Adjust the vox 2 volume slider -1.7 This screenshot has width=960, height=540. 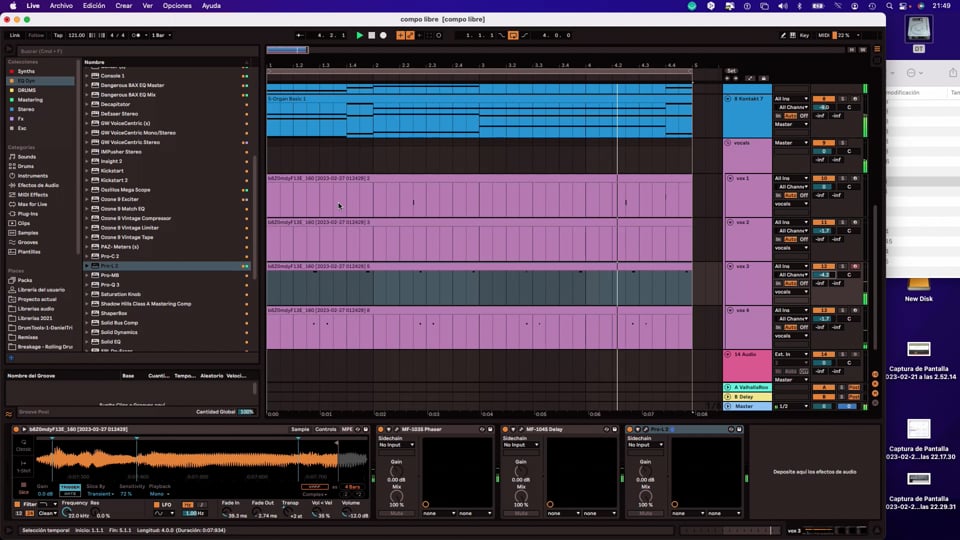[823, 231]
